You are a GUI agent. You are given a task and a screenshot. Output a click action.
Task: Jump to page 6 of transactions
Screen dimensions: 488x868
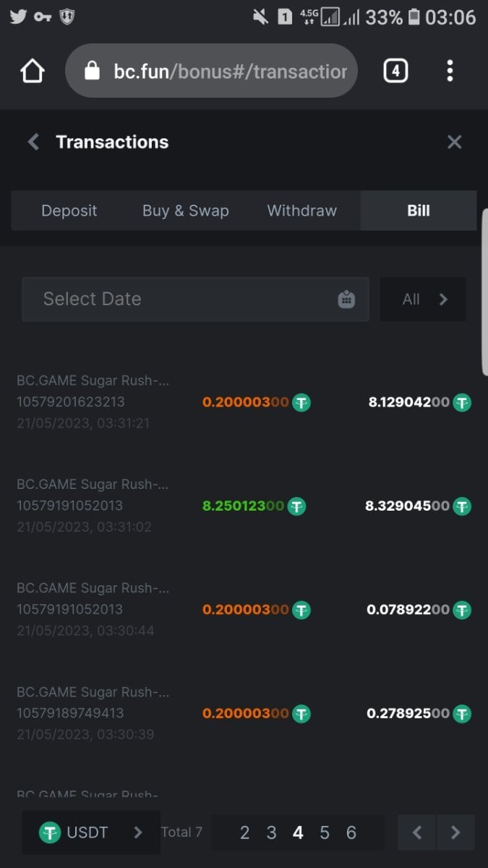click(x=351, y=833)
